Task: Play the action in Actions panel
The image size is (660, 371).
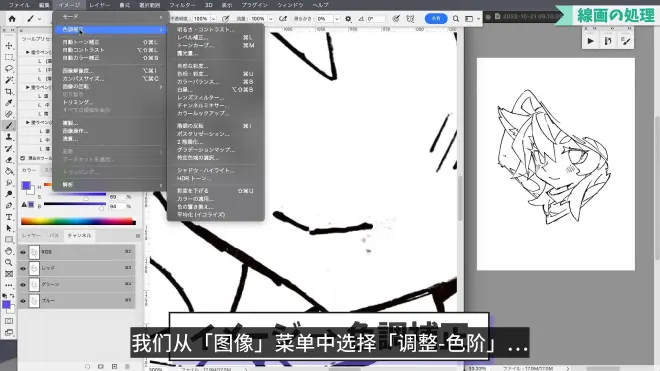Action: click(591, 41)
